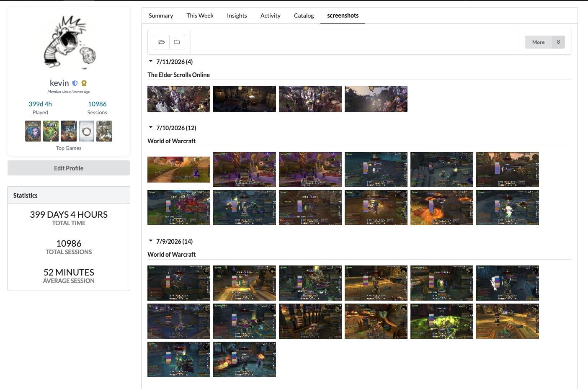The height and width of the screenshot is (389, 588).
Task: Click the kevin username
Action: coord(59,83)
